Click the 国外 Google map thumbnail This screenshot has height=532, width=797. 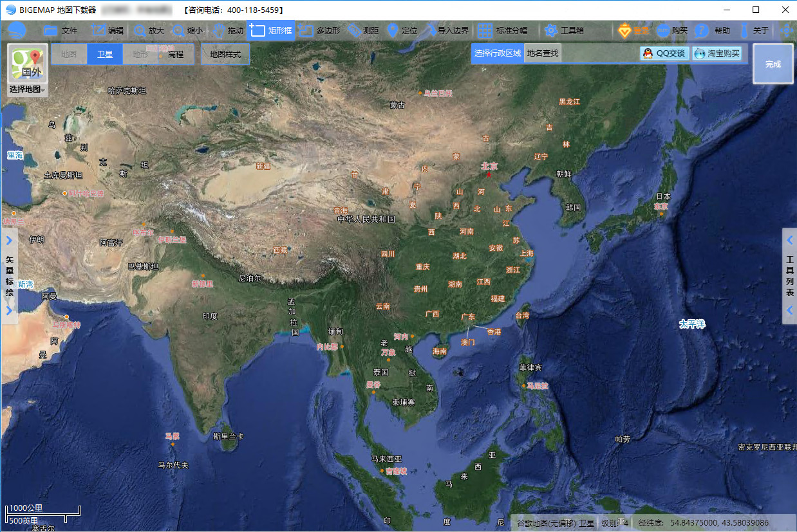[27, 64]
